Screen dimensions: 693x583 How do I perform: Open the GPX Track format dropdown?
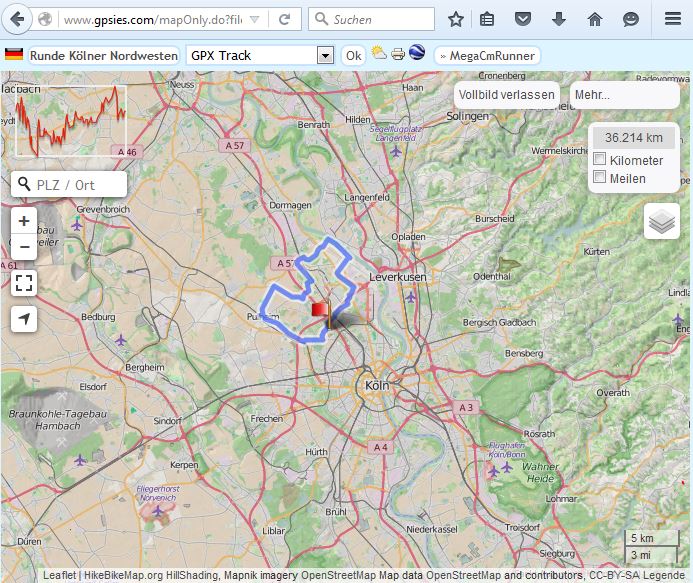pyautogui.click(x=324, y=56)
